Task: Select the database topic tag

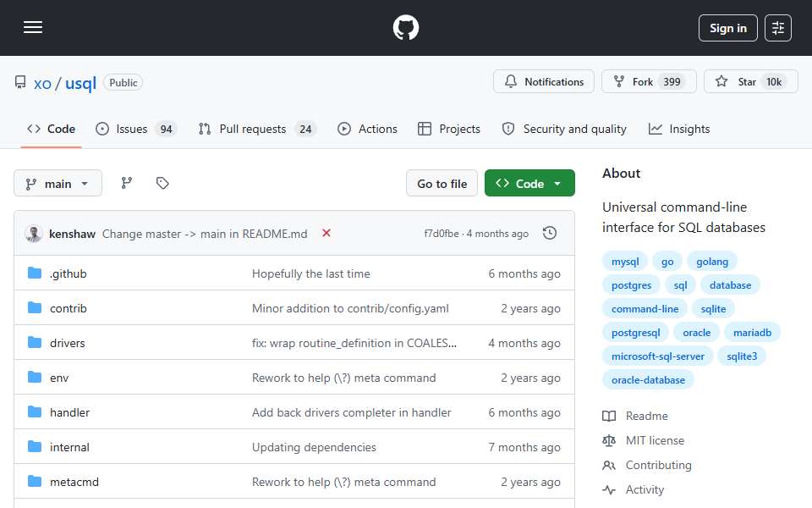Action: click(730, 285)
